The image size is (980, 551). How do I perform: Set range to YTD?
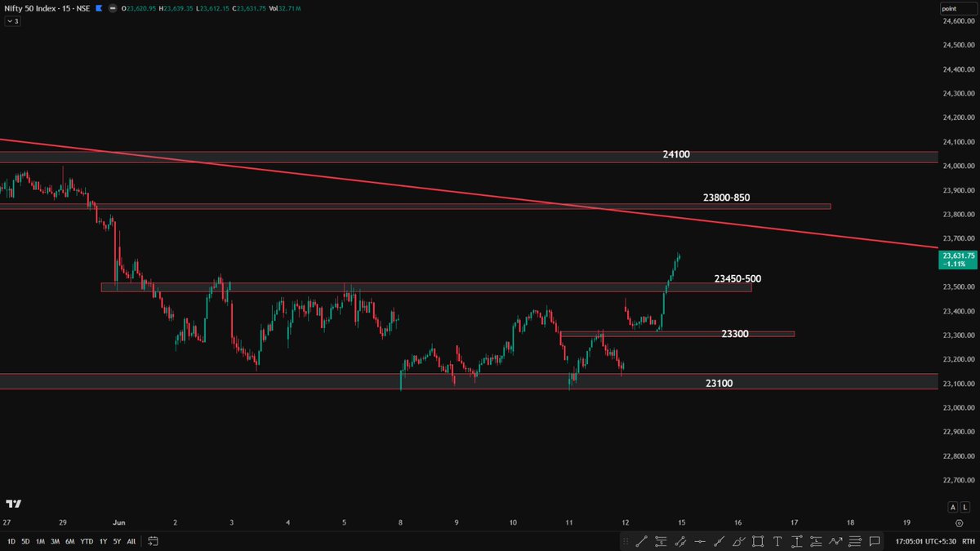pos(87,541)
